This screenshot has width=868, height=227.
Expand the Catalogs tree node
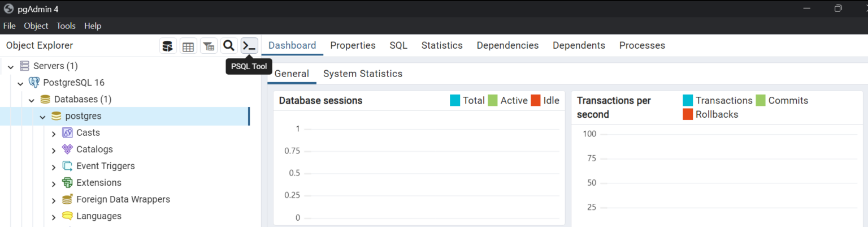tap(54, 150)
